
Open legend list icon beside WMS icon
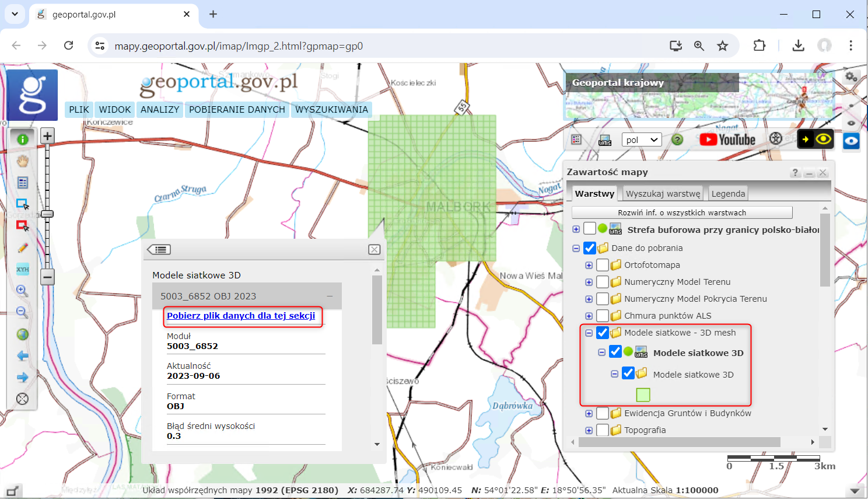(576, 139)
